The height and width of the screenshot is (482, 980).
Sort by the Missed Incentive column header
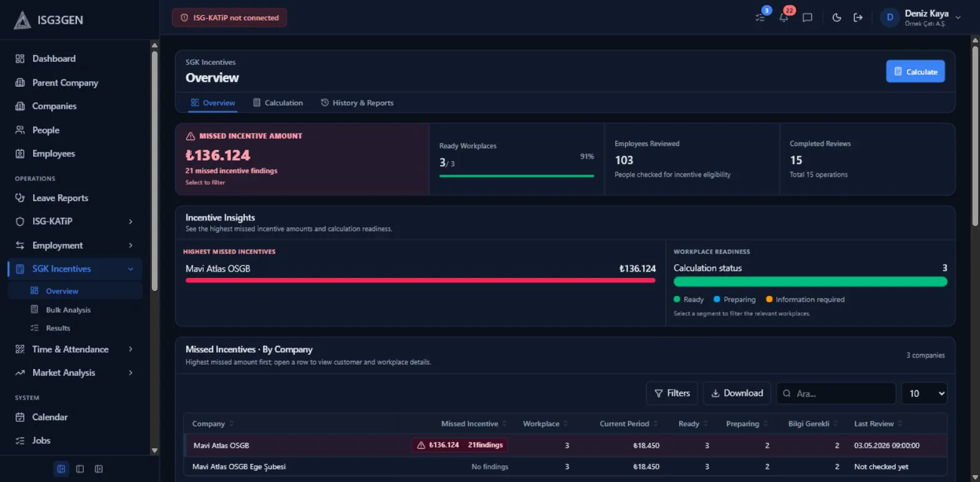coord(474,424)
